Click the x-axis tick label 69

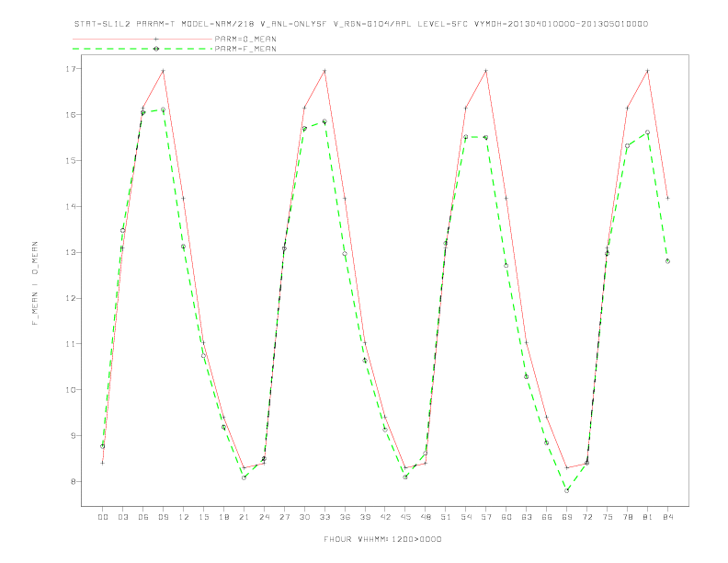click(567, 517)
